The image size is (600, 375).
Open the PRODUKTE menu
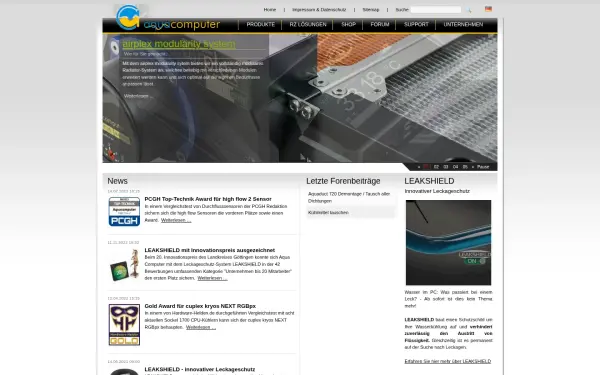[x=261, y=24]
